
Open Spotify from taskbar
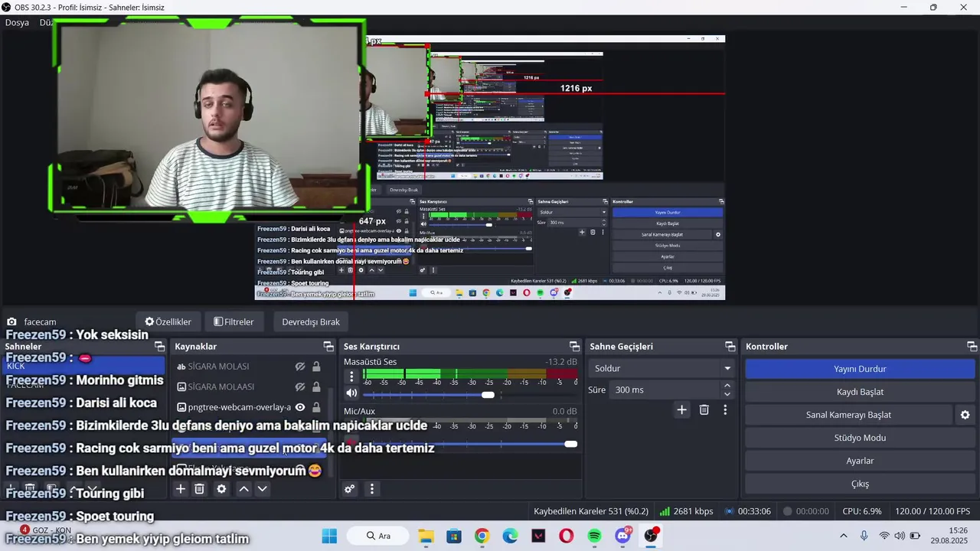(595, 536)
